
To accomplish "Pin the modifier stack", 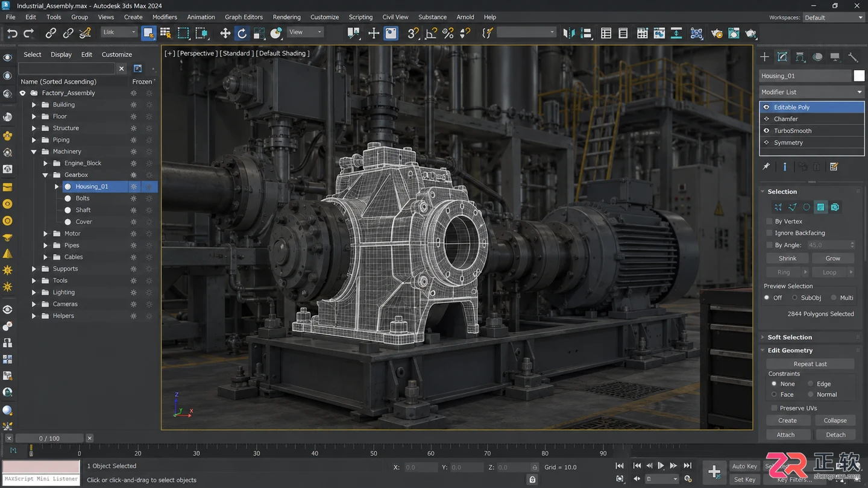I will (x=766, y=167).
